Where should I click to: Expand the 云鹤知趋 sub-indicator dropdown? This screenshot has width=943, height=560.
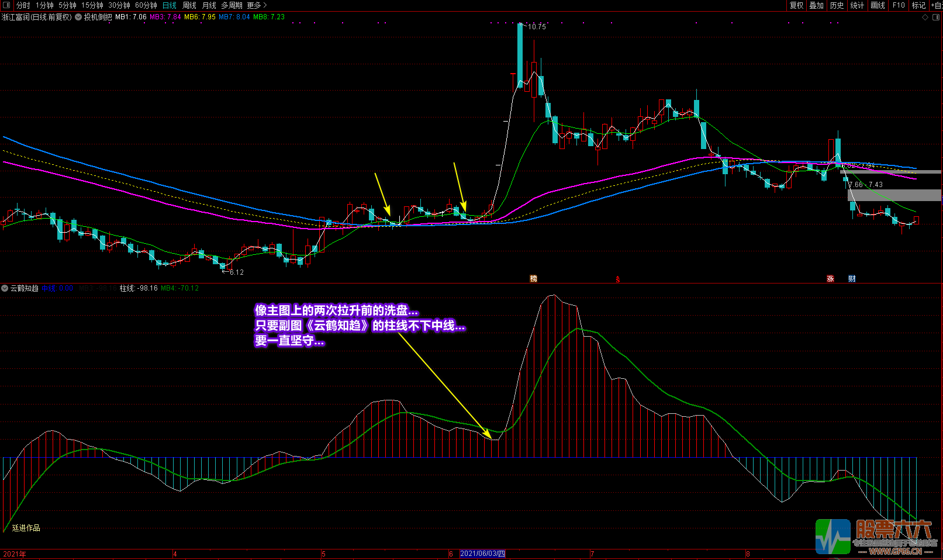coord(5,288)
